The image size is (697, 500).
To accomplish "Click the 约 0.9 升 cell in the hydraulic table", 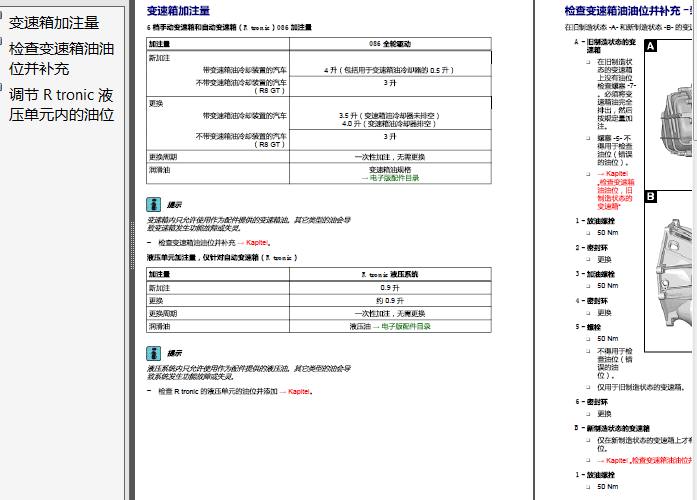I will pos(390,300).
